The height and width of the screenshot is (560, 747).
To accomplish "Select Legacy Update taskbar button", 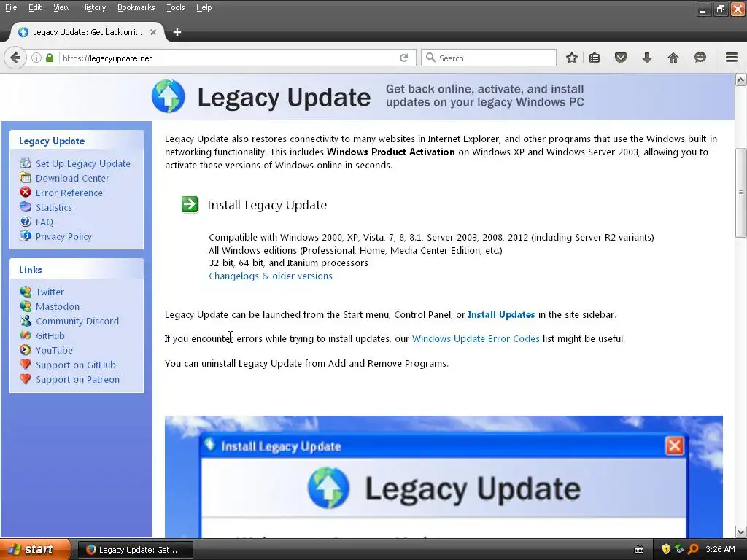I will coord(135,550).
